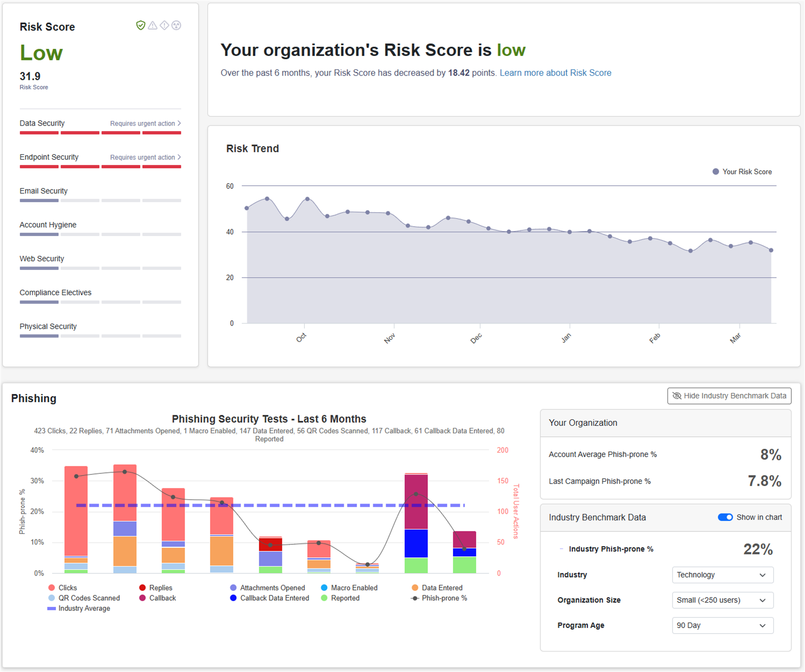The width and height of the screenshot is (805, 672).
Task: Open the Industry dropdown set to Technology
Action: click(722, 575)
